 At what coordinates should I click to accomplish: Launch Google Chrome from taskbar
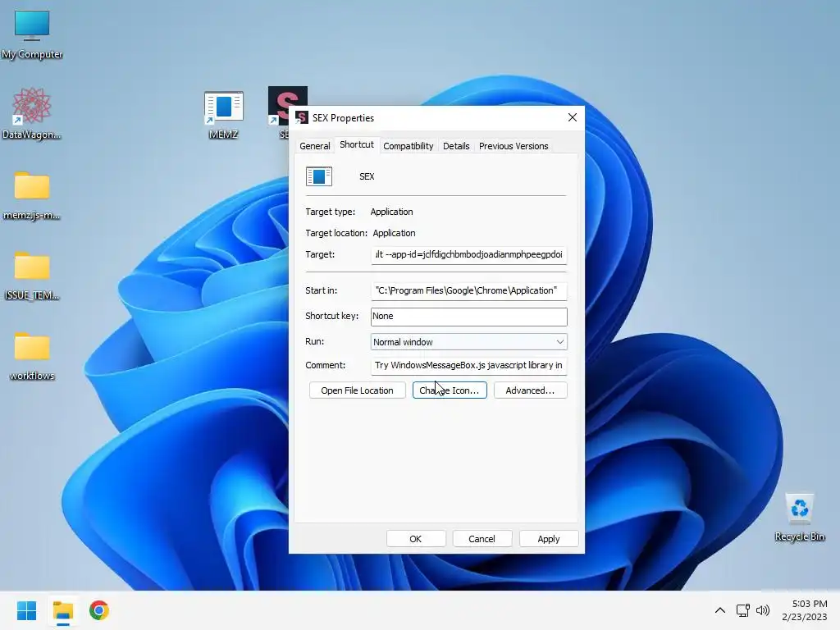point(99,610)
